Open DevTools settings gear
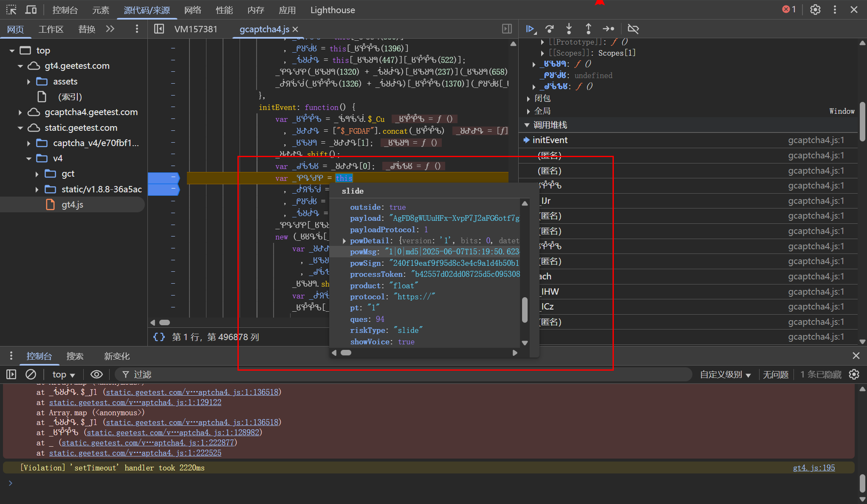The image size is (867, 504). [x=815, y=10]
